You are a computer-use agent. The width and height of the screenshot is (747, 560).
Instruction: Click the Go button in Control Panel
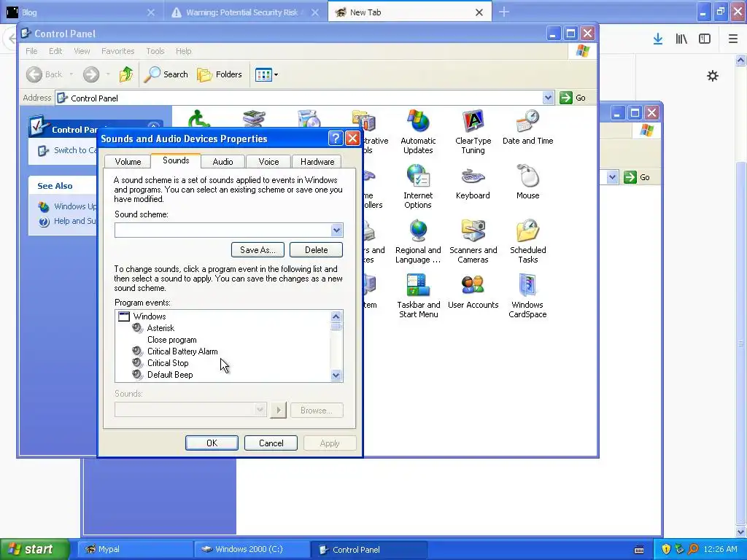[x=573, y=98]
